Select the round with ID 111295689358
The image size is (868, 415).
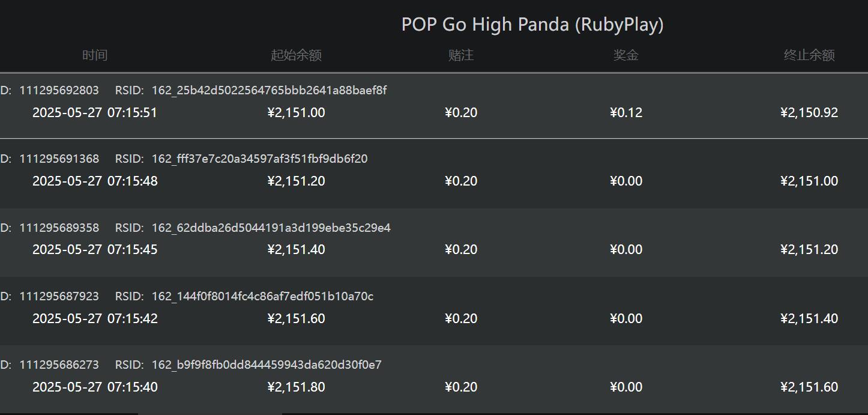tap(59, 228)
